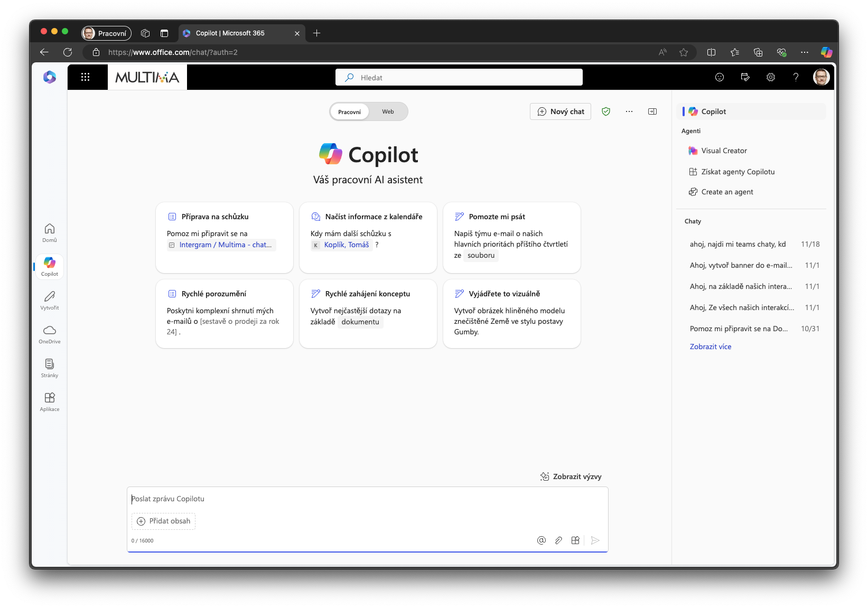Open the browser tab actions icon
Screen dimensions: 868x608
click(x=164, y=33)
